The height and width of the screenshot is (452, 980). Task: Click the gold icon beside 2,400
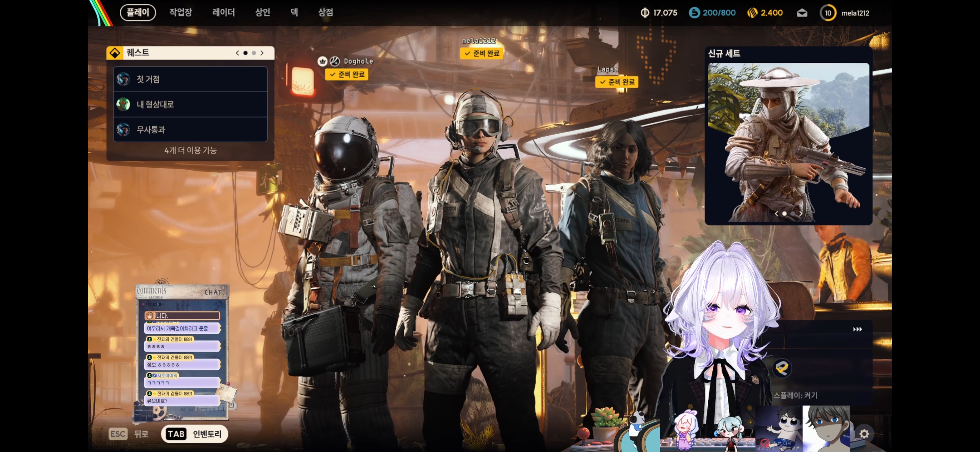752,13
